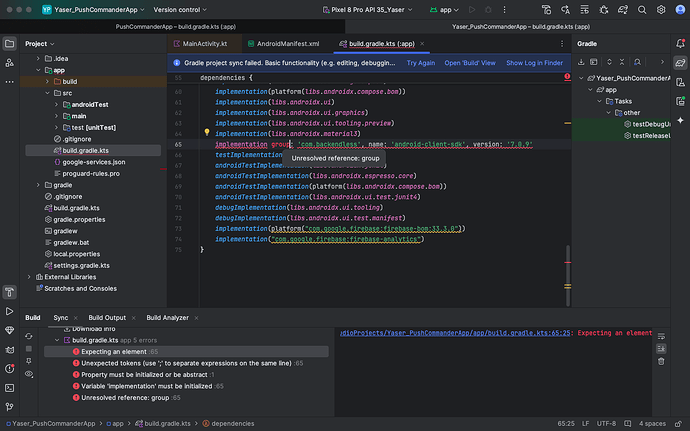Viewport: 690px width, 431px height.
Task: Select 'Expecting an element' error row
Action: pos(186,352)
